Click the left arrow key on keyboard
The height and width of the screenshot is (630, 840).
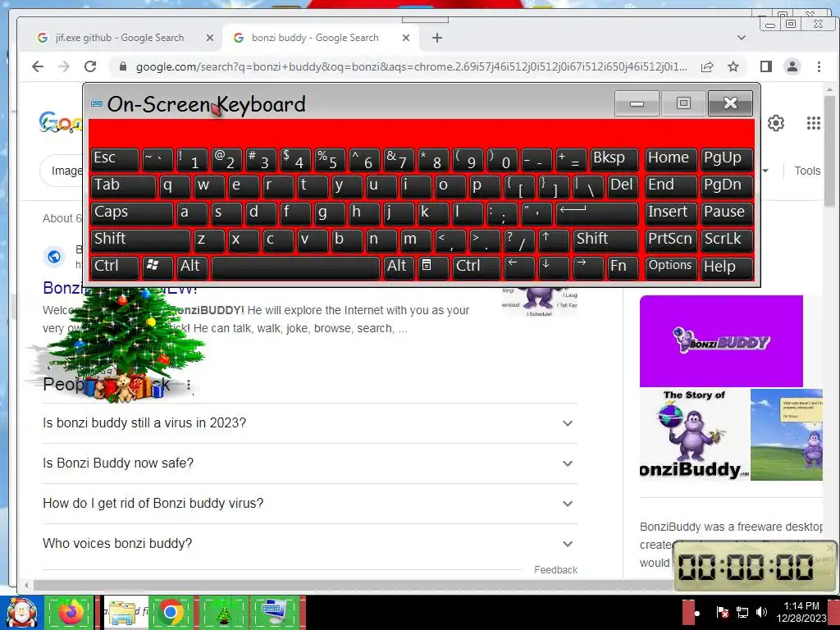(519, 267)
